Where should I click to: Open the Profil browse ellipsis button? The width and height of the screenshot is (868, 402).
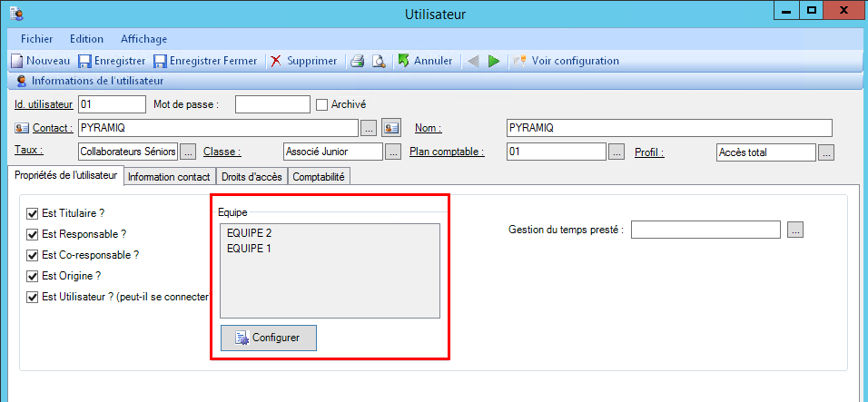pyautogui.click(x=825, y=152)
